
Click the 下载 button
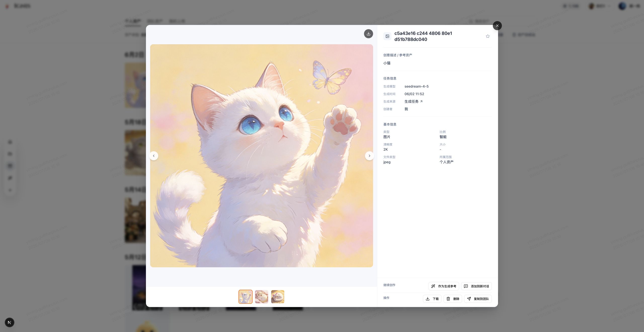click(x=432, y=299)
